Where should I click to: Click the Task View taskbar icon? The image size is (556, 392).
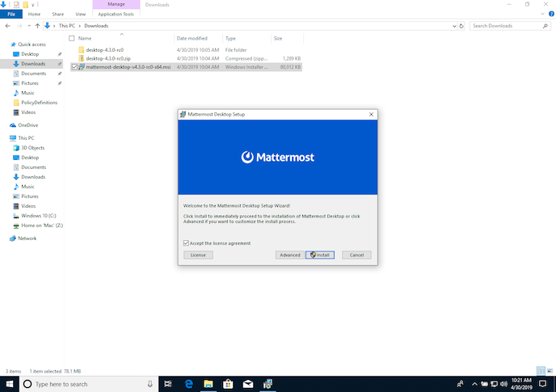(x=167, y=383)
